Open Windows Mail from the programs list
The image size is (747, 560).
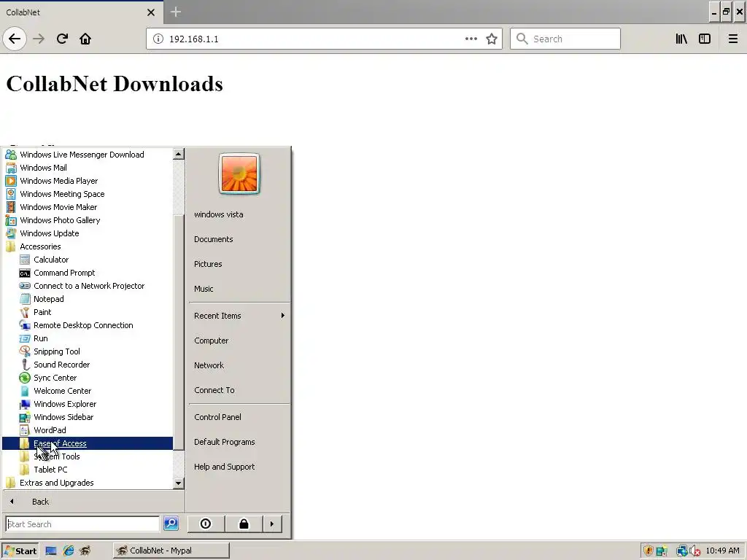[88, 168]
